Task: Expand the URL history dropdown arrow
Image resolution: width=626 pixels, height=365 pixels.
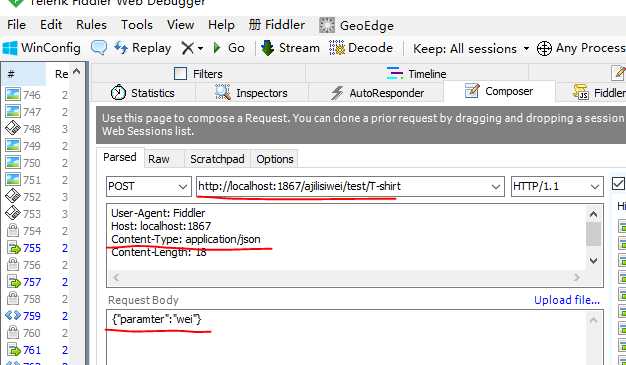Action: tap(496, 186)
